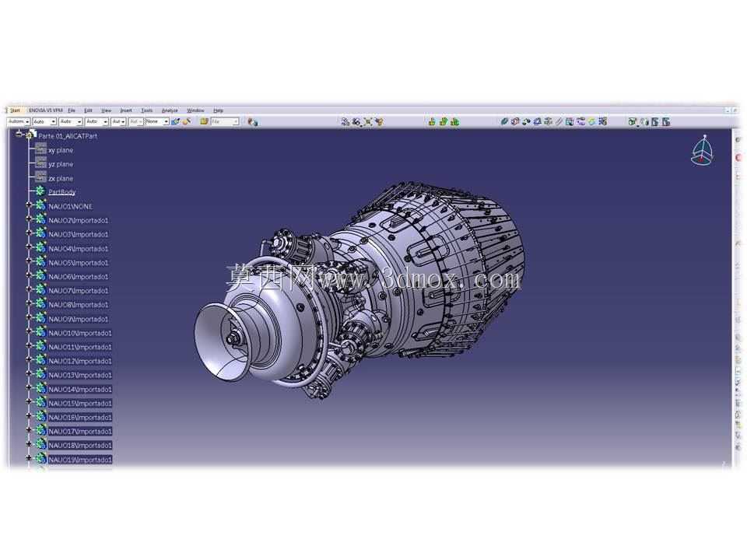Screen dimensions: 747x560
Task: Open the Help menu
Action: 218,110
